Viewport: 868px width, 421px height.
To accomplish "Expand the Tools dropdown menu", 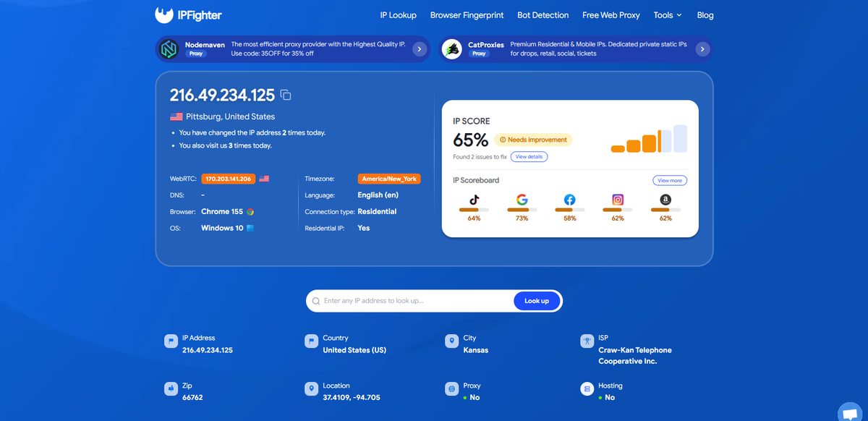I will tap(668, 15).
